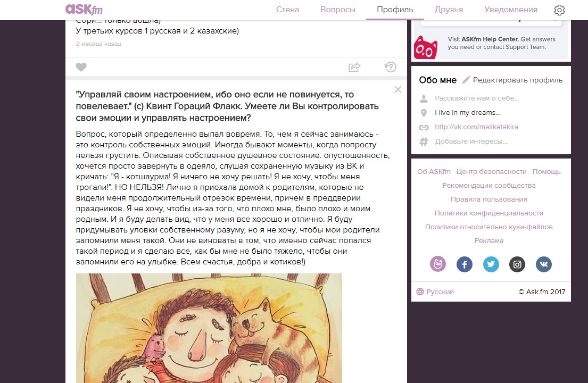Open the VK social icon

pos(544,264)
